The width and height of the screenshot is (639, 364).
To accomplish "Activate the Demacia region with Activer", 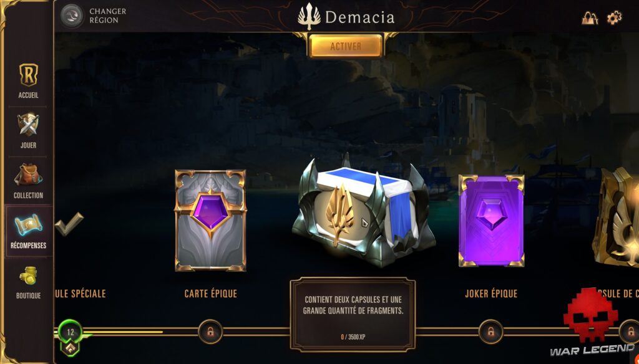I will pos(346,46).
